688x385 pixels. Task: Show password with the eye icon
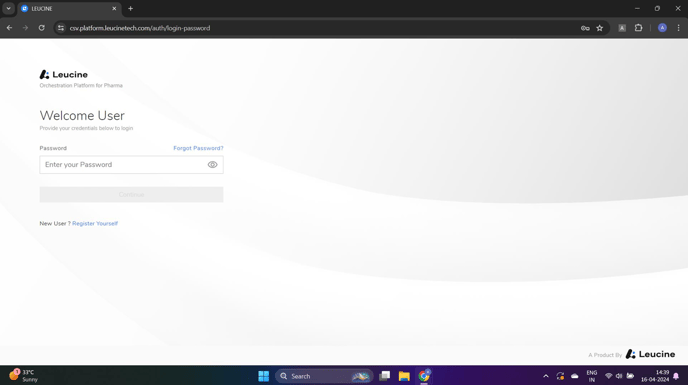tap(212, 165)
